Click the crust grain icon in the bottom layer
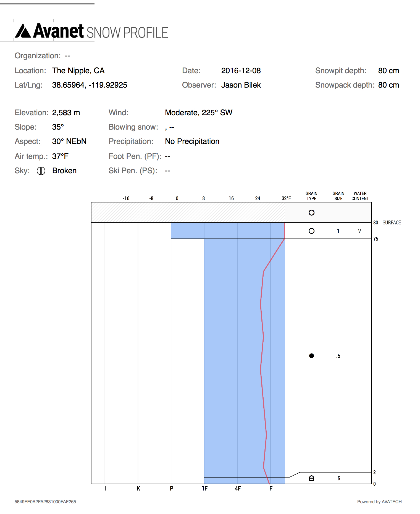 311,478
